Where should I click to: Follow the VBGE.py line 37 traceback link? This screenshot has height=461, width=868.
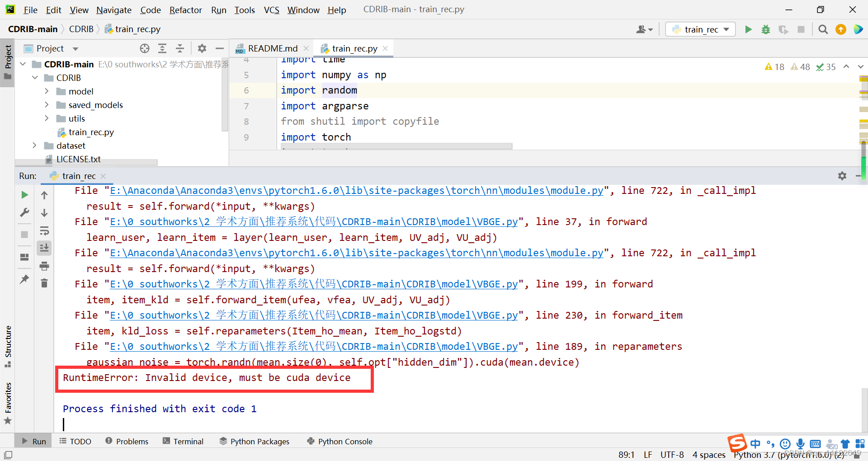[313, 221]
